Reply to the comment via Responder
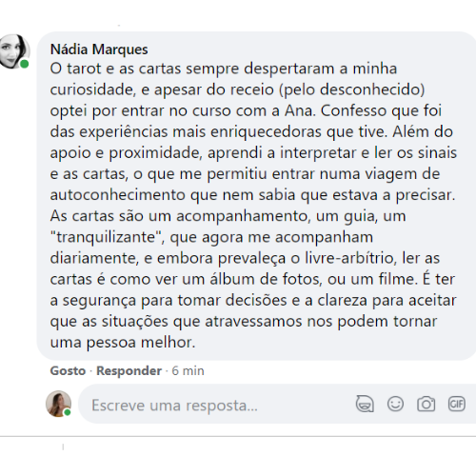Viewport: 476px width, 476px height. 129,370
